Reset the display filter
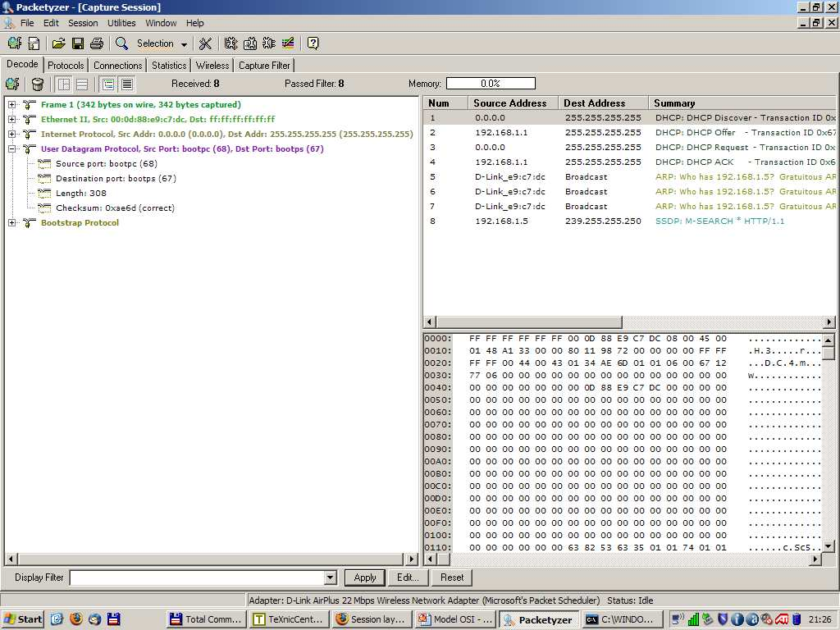 click(452, 577)
